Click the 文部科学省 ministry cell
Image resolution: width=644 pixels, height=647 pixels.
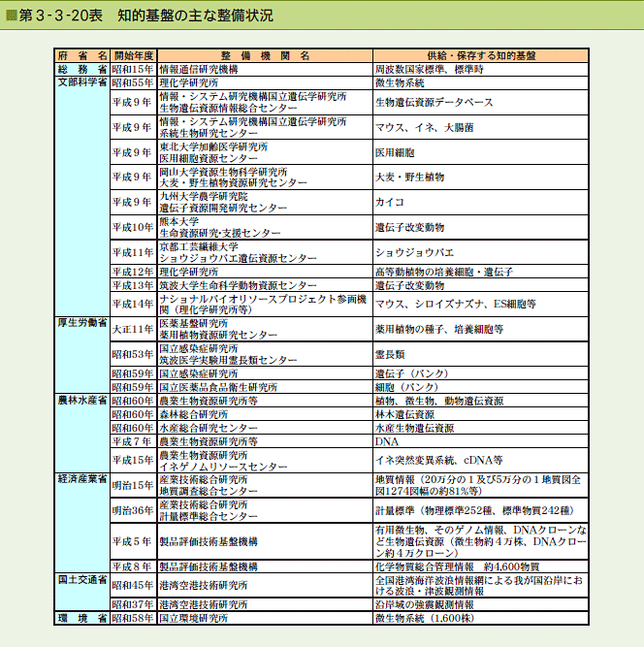click(82, 196)
